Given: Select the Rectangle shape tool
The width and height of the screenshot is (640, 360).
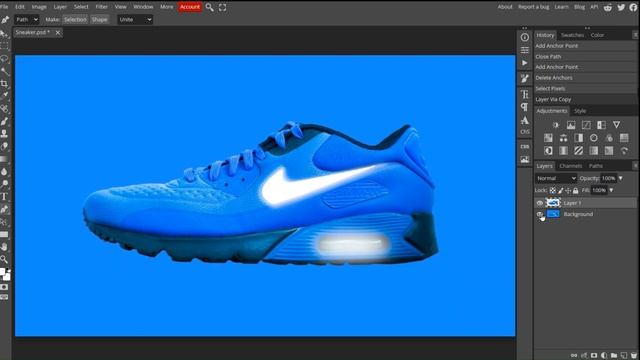Looking at the screenshot, I should click(x=4, y=234).
